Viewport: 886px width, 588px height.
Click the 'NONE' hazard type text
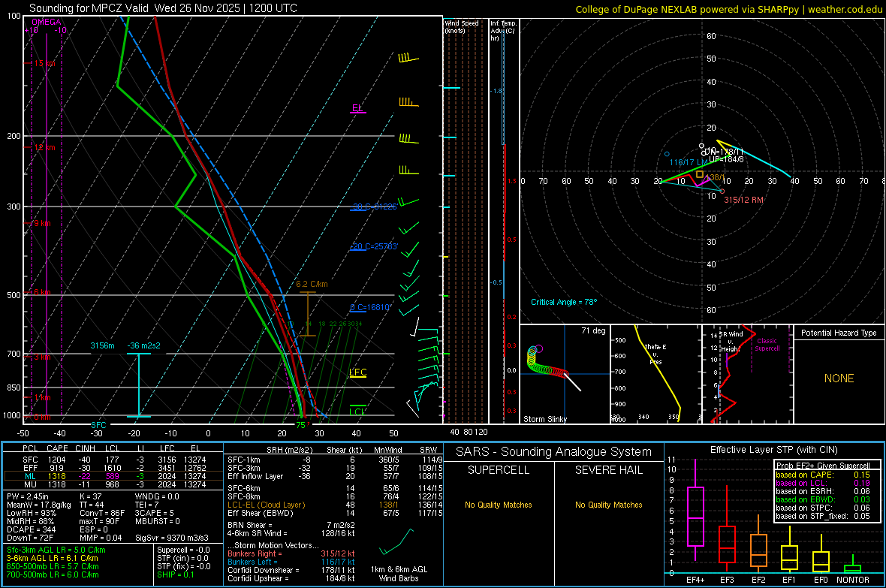pyautogui.click(x=839, y=378)
